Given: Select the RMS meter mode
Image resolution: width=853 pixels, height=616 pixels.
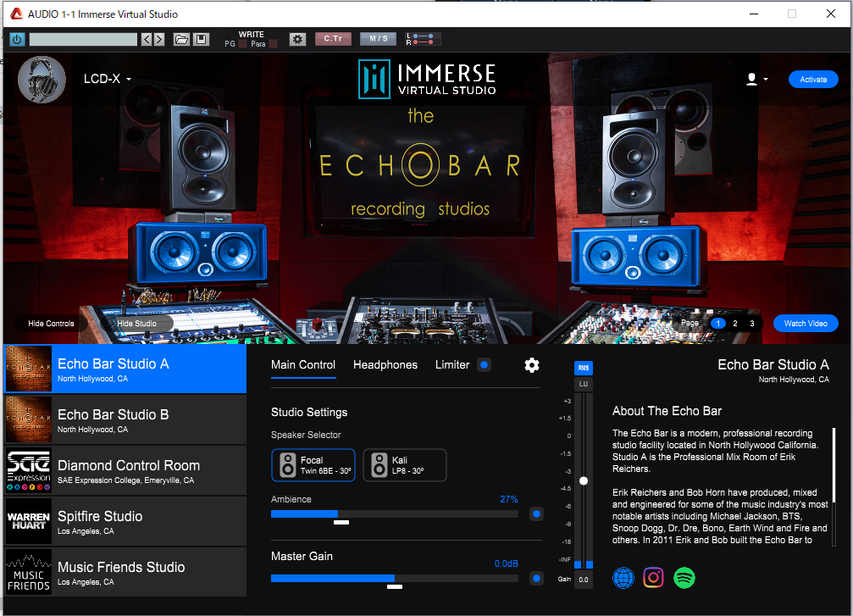Looking at the screenshot, I should (583, 368).
